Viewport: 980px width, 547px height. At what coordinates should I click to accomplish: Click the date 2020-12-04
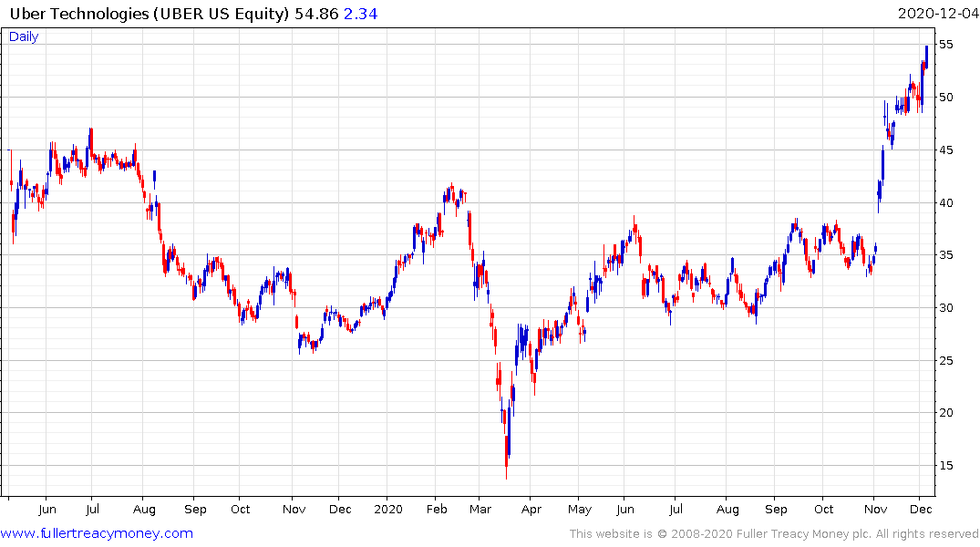pos(938,14)
